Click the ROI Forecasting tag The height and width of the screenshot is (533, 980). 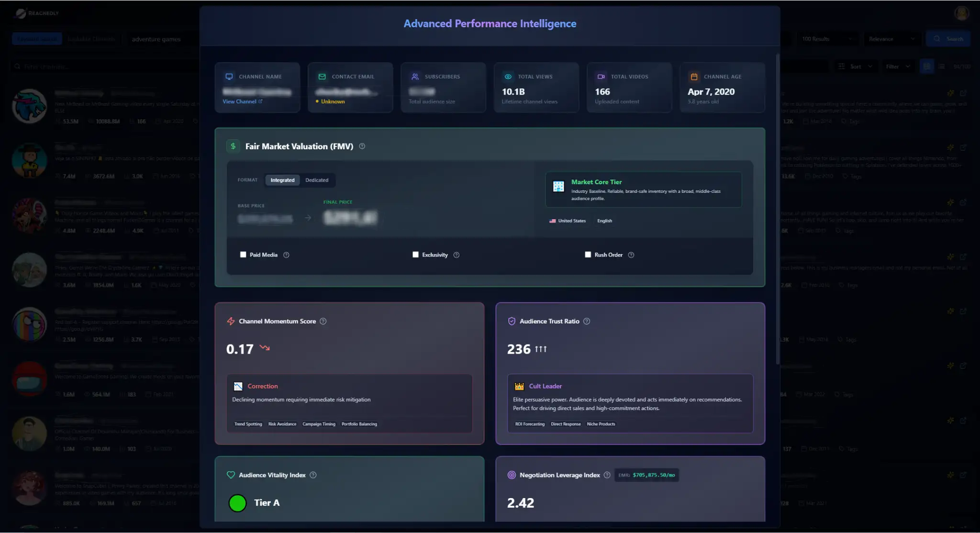[530, 424]
